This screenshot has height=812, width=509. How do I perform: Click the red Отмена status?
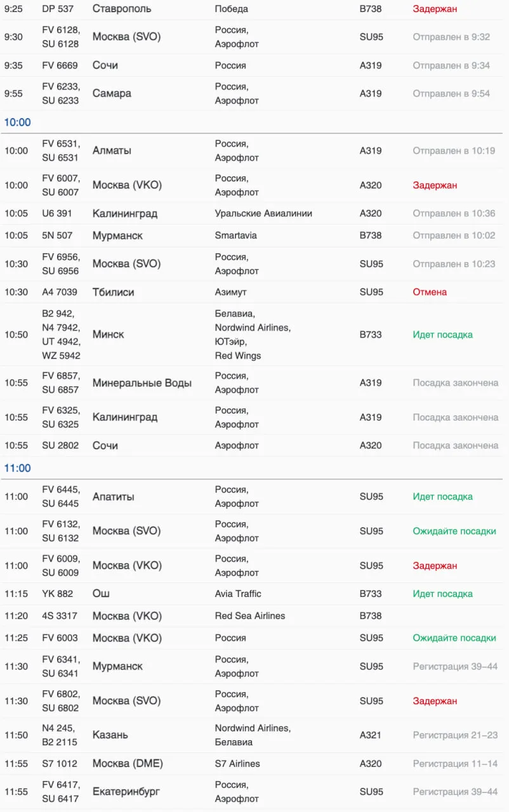(430, 292)
